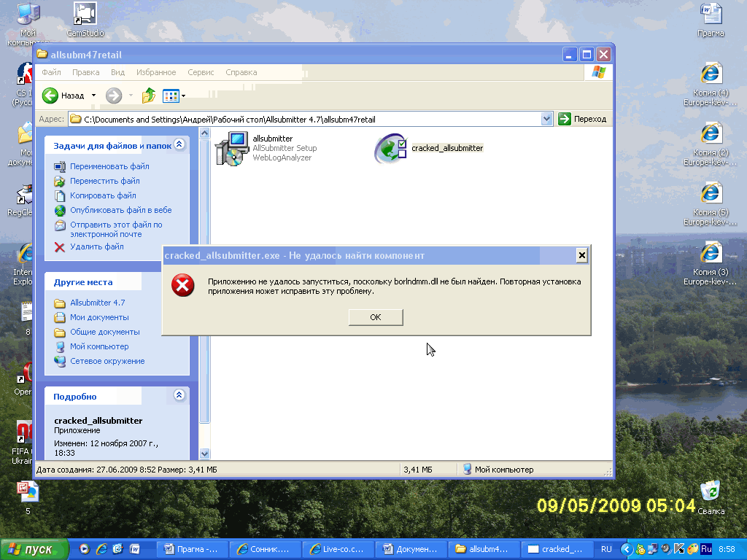Click the Up folder toolbar icon

(x=149, y=96)
